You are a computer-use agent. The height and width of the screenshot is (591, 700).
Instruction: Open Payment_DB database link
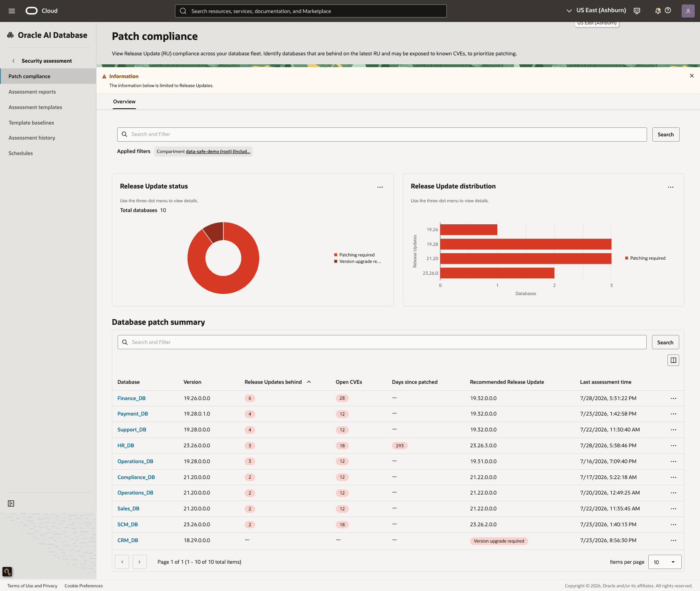(x=133, y=414)
